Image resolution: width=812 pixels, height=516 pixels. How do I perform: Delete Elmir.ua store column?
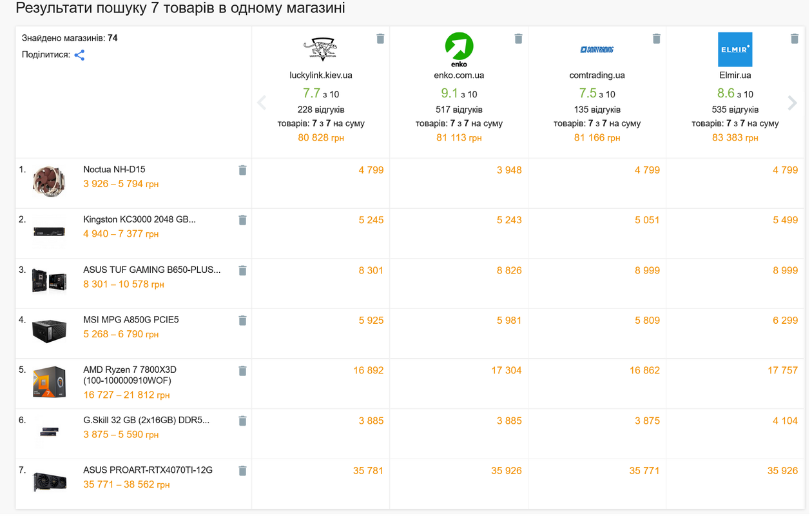(794, 39)
